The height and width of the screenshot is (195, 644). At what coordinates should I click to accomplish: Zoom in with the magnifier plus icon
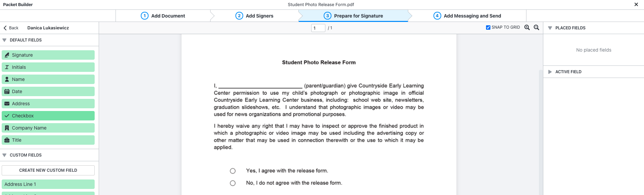(x=527, y=28)
